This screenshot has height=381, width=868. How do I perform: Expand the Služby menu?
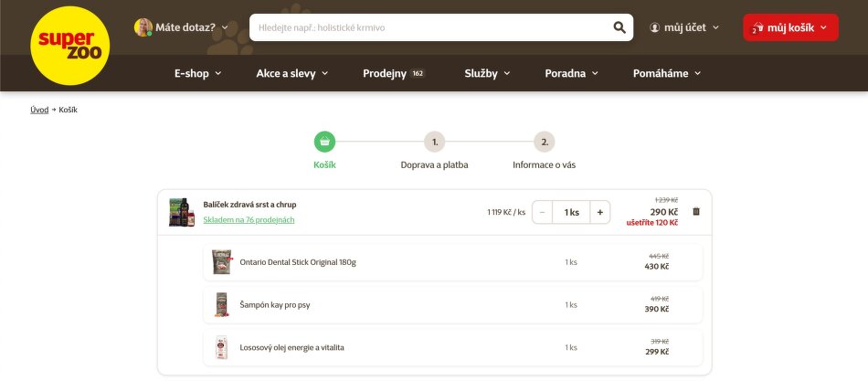tap(487, 73)
